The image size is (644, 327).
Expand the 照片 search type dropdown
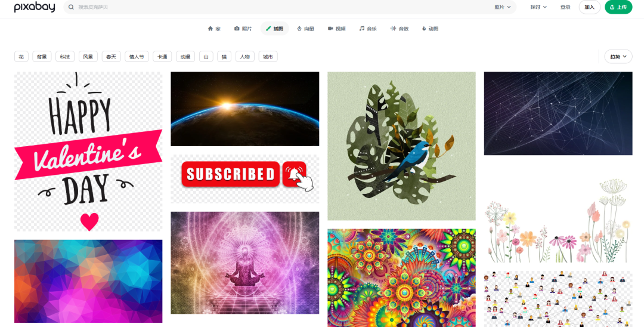(502, 7)
